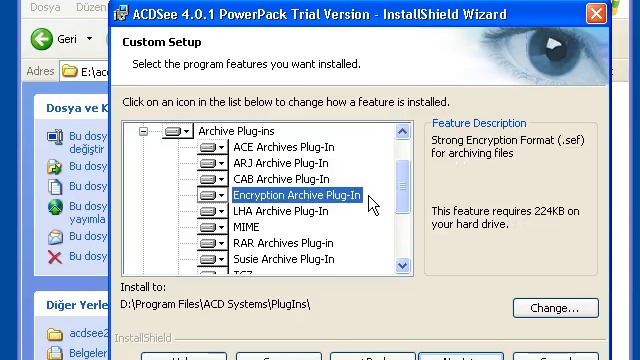Open Susie Archive Plug-In install dropdown
Viewport: 640px width, 360px height.
212,259
